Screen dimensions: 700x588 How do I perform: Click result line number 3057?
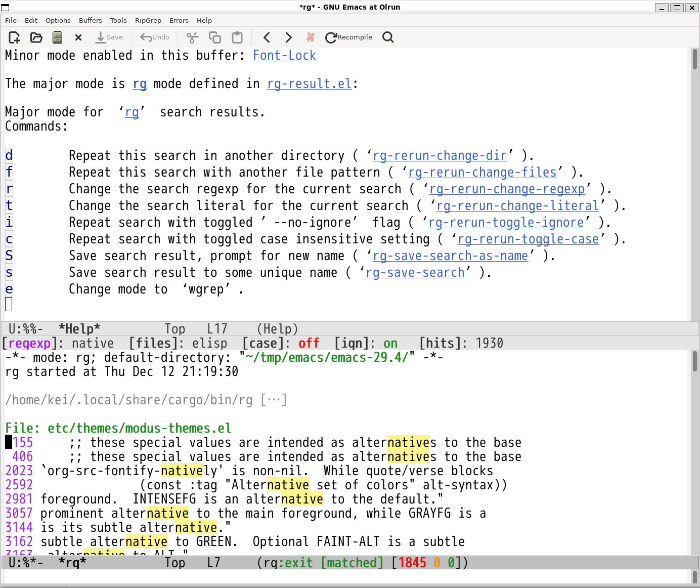[x=19, y=514]
